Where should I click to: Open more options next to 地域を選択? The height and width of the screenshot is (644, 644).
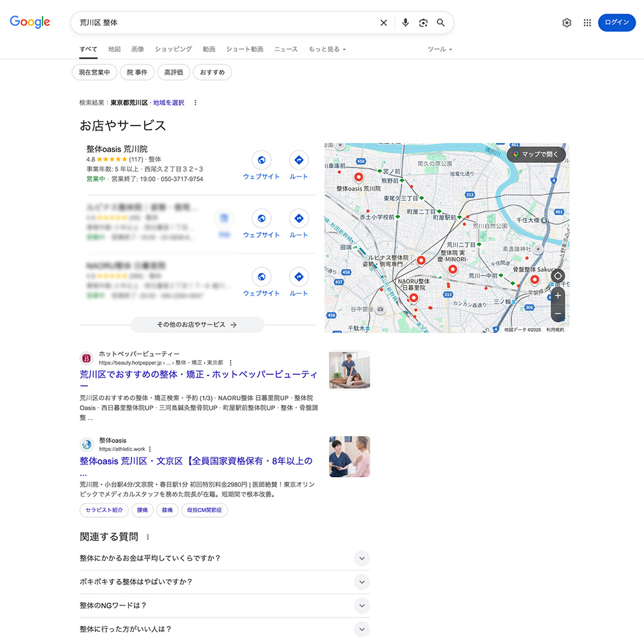coord(196,102)
